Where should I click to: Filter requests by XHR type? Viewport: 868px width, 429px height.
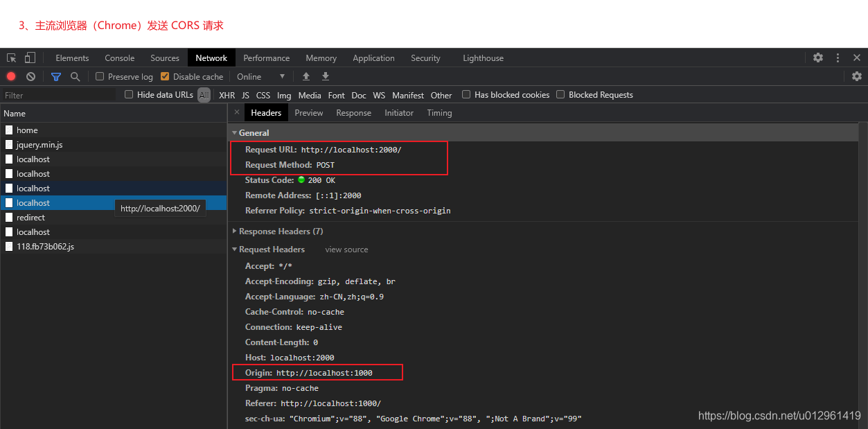pyautogui.click(x=227, y=95)
